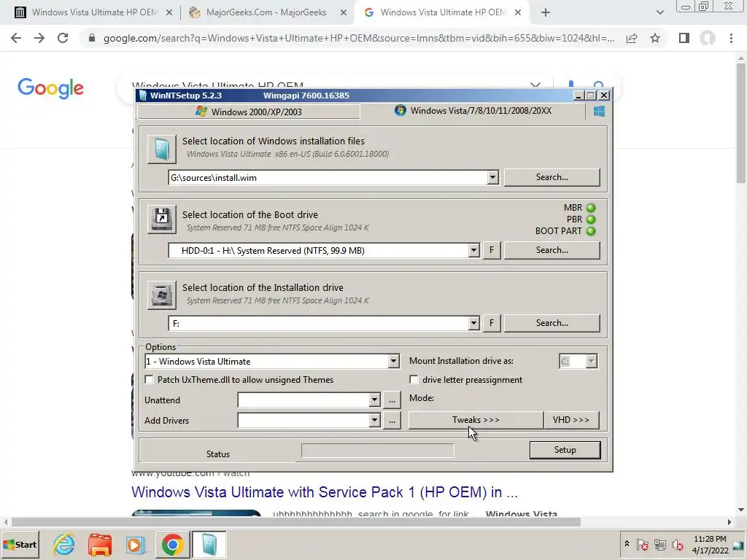Click the WinNTSetup taskbar icon

click(x=209, y=545)
